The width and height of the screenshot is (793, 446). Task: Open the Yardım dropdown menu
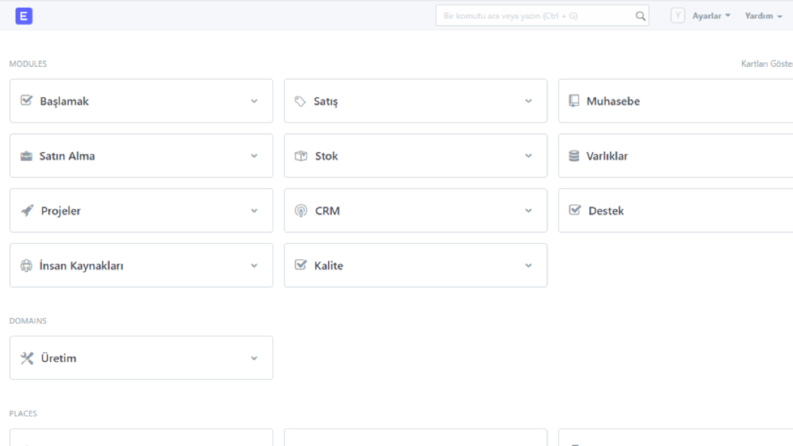point(764,16)
